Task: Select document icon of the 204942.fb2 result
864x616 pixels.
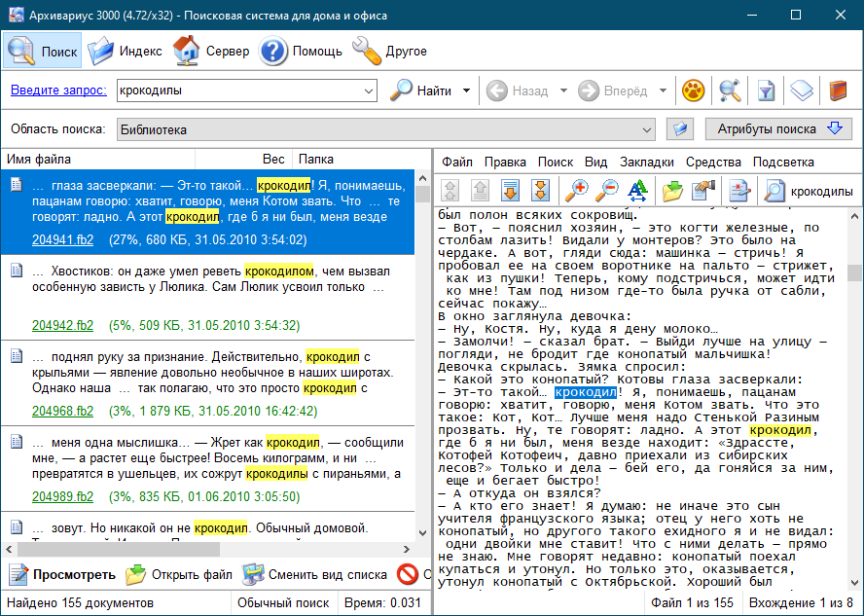Action: tap(17, 271)
